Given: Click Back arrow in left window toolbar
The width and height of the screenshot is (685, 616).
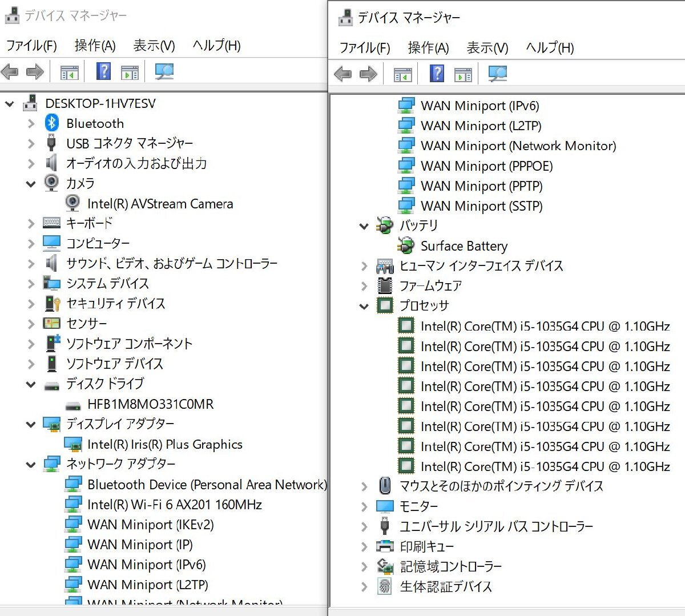Looking at the screenshot, I should (10, 72).
